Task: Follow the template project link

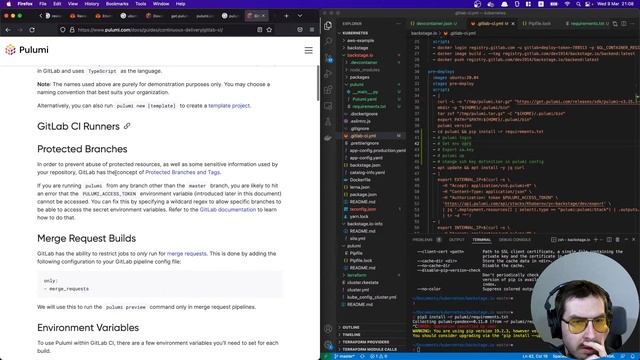Action: [x=229, y=106]
